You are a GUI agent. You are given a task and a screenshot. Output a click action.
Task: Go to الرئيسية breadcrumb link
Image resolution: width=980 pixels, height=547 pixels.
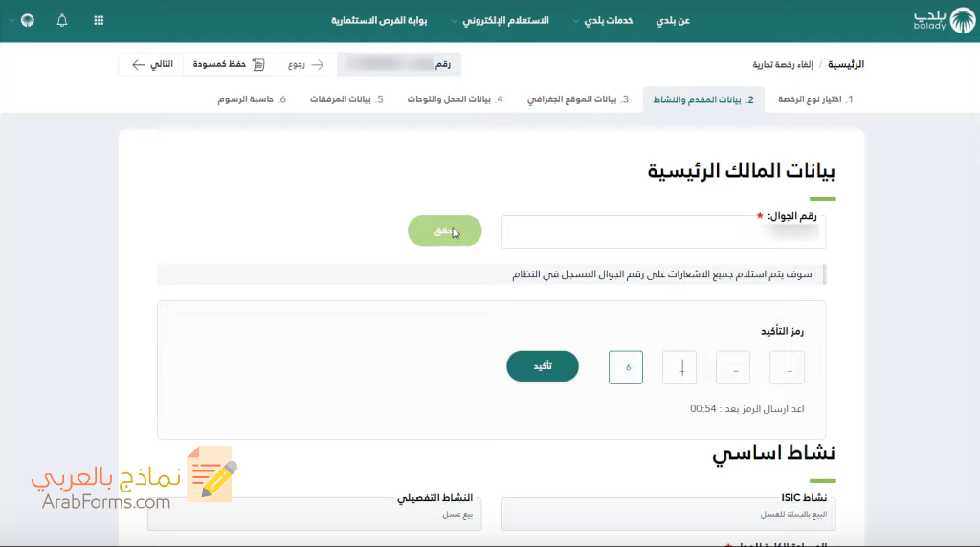click(846, 64)
